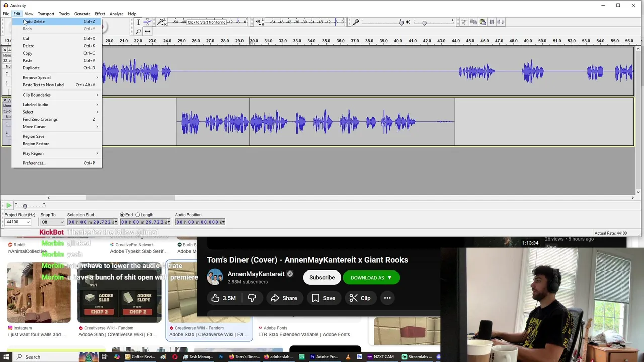The width and height of the screenshot is (644, 362).
Task: Click the green DOWNLOAD AS button
Action: coord(371,278)
